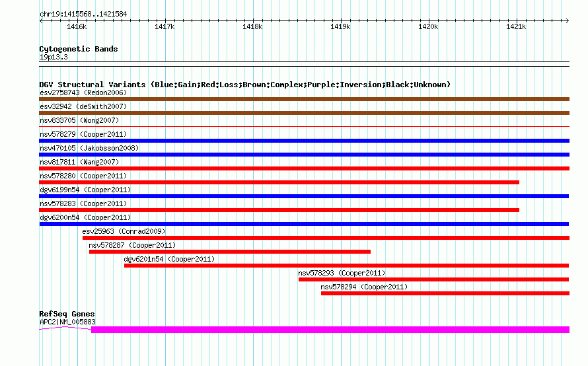The width and height of the screenshot is (588, 366).
Task: Select the brown esv2758743 complex variant bar
Action: pos(304,99)
